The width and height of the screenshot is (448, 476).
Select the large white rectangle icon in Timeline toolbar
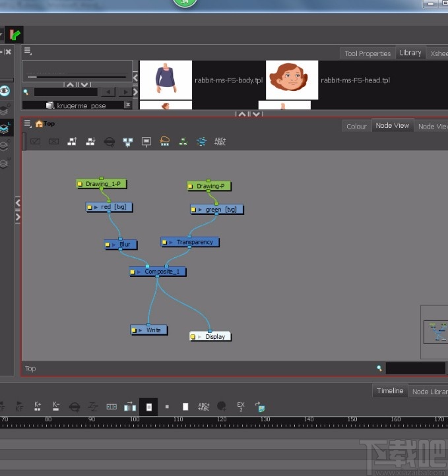tap(185, 407)
